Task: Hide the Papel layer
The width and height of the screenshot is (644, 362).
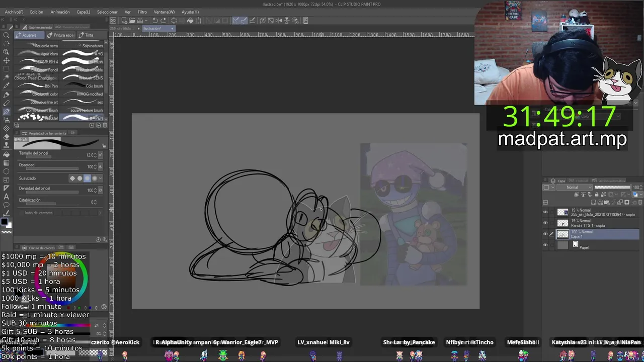Action: pos(545,245)
